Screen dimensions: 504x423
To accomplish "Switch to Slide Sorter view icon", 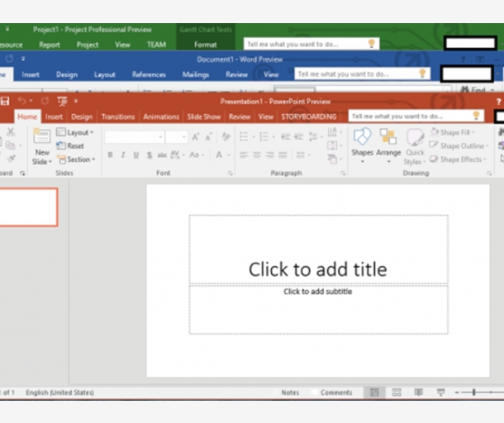I will [x=397, y=392].
